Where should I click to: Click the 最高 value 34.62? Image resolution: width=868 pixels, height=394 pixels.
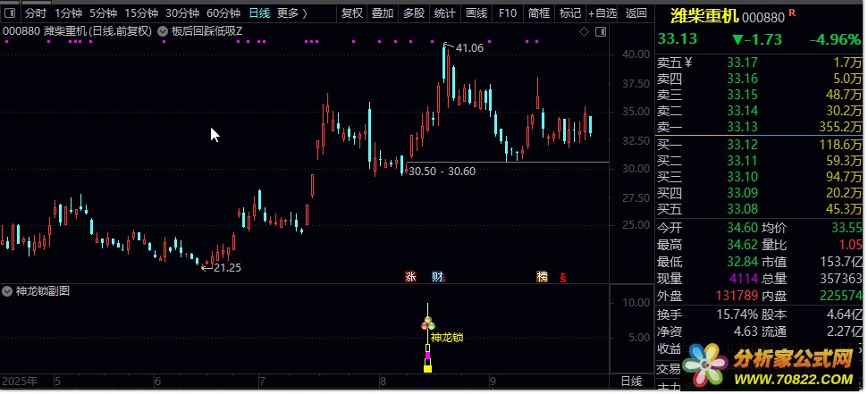click(x=742, y=245)
